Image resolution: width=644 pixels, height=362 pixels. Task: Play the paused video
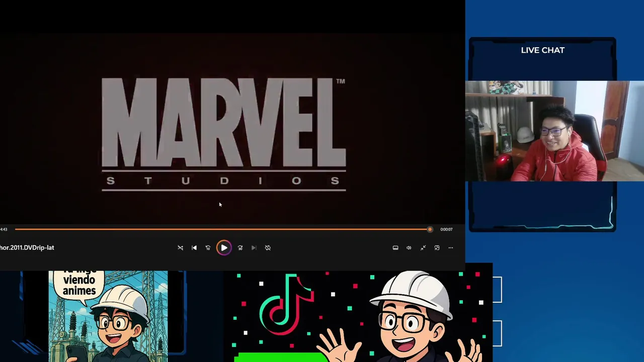(224, 247)
